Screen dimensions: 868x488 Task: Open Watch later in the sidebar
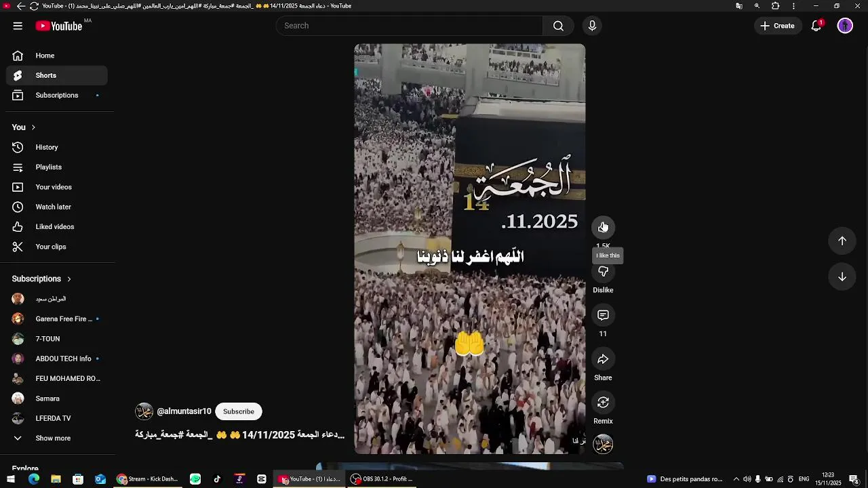tap(57, 207)
